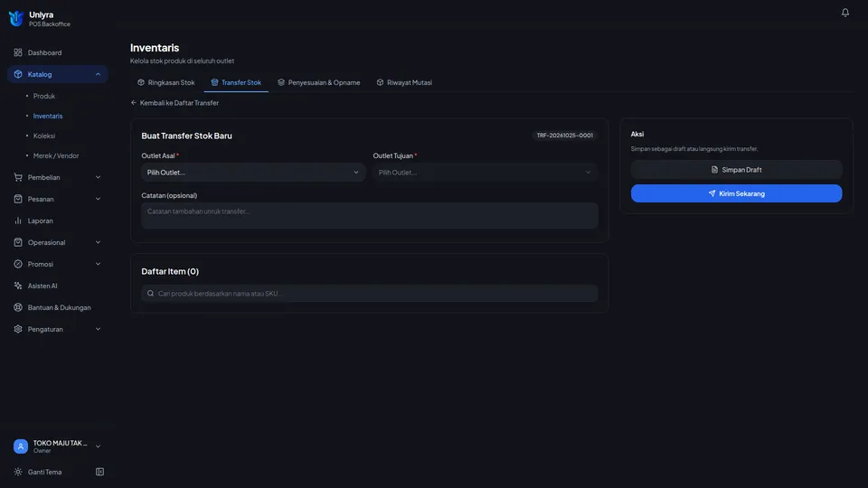
Task: Expand the Operasional submenu chevron
Action: pos(98,242)
